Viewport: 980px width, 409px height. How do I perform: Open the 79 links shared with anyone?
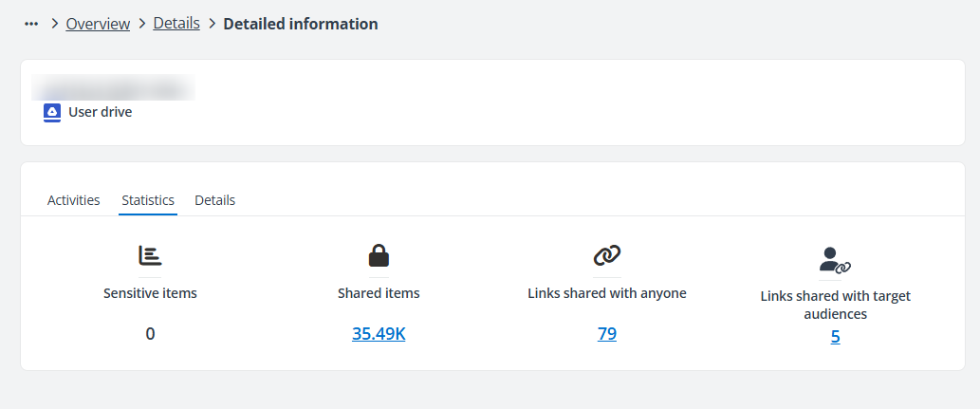[x=607, y=333]
